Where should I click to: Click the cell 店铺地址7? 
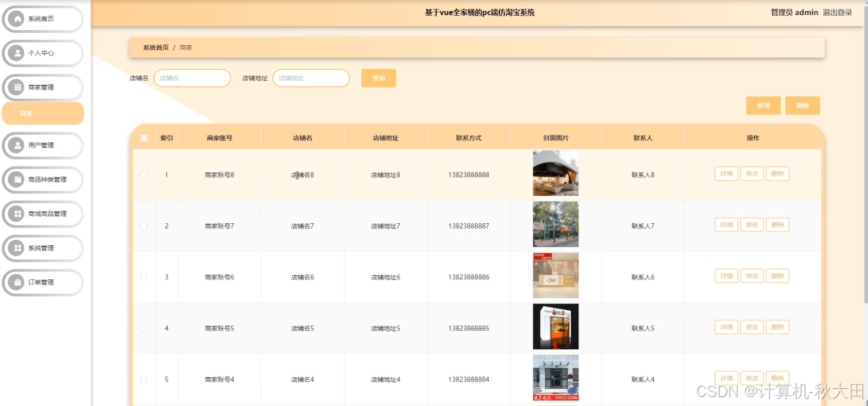tap(385, 226)
